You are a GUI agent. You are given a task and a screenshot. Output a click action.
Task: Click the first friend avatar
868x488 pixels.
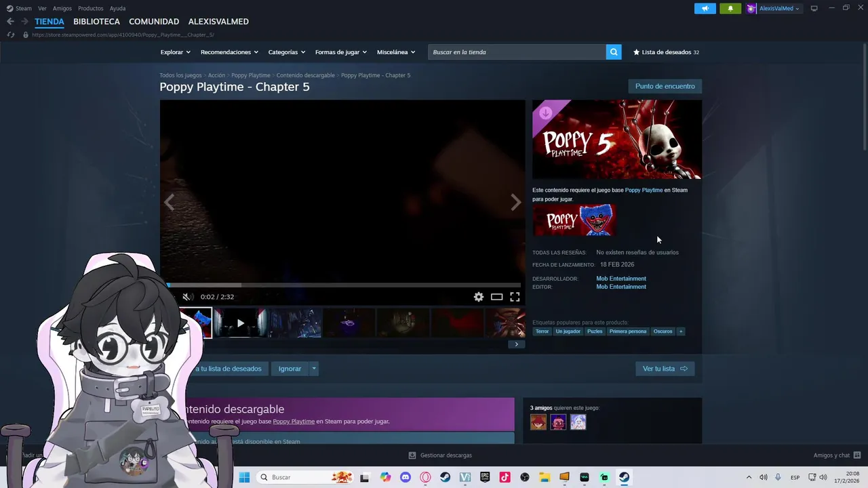tap(538, 422)
